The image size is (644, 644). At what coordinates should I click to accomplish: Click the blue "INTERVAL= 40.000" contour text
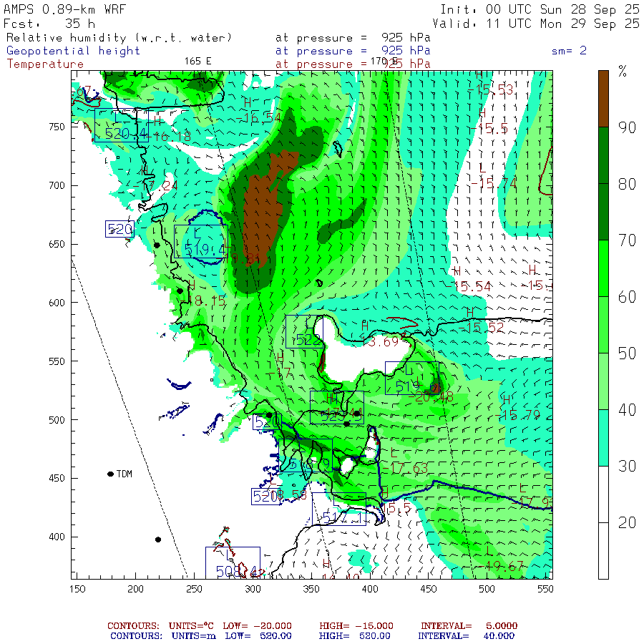[466, 636]
